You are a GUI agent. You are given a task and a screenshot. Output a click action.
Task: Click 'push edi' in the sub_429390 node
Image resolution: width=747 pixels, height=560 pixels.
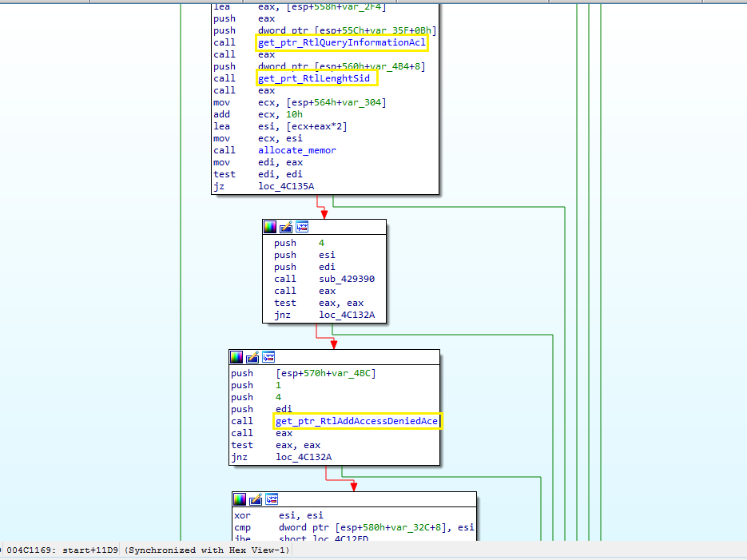click(x=304, y=267)
